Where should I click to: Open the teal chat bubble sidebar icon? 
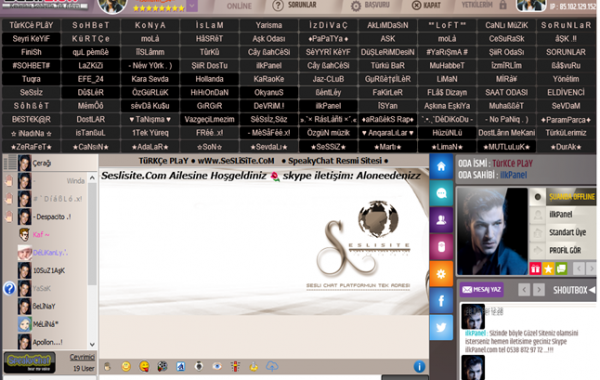pyautogui.click(x=441, y=193)
